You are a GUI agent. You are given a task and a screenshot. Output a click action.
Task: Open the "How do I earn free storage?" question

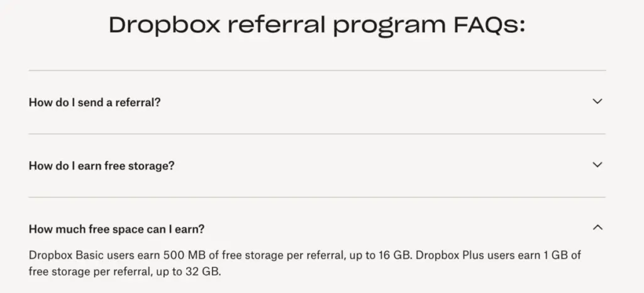[x=101, y=165]
